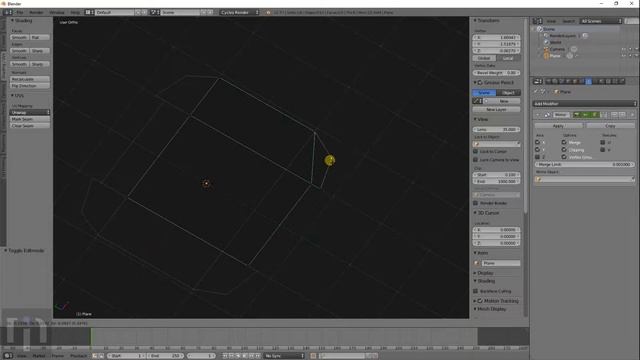Click the New Layer button
This screenshot has width=640, height=360.
coord(496,109)
